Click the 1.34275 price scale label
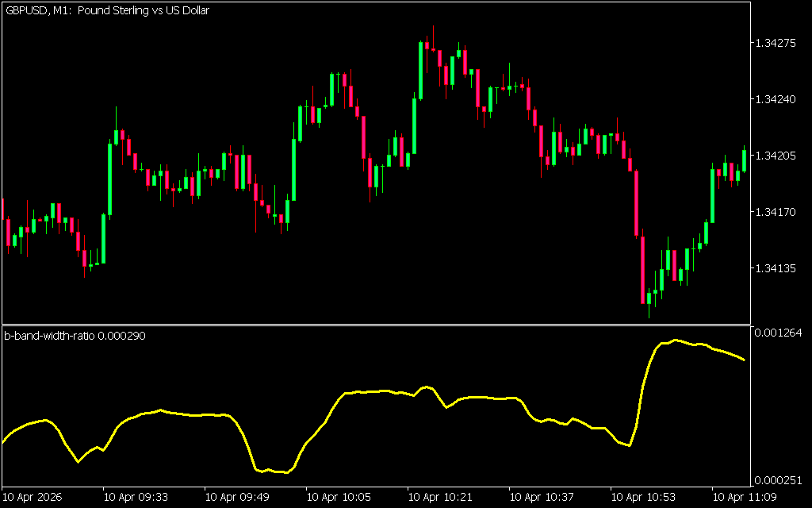Screen dimensions: 812x508 point(773,43)
